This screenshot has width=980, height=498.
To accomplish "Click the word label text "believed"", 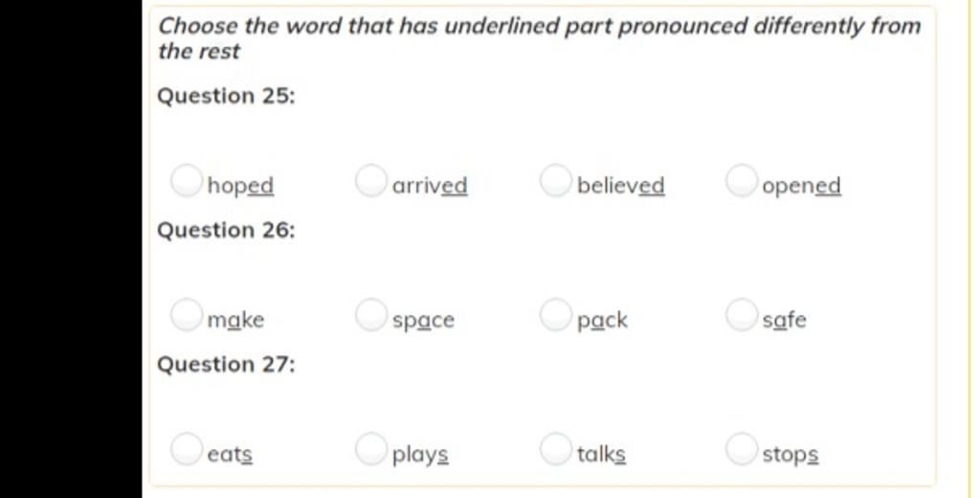I will pyautogui.click(x=620, y=186).
